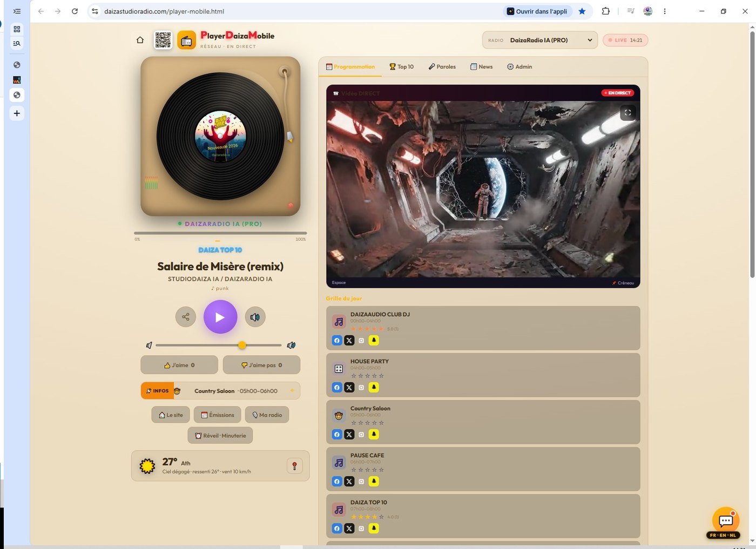Viewport: 756px width, 549px height.
Task: Click the share button below the track title
Action: pyautogui.click(x=186, y=317)
